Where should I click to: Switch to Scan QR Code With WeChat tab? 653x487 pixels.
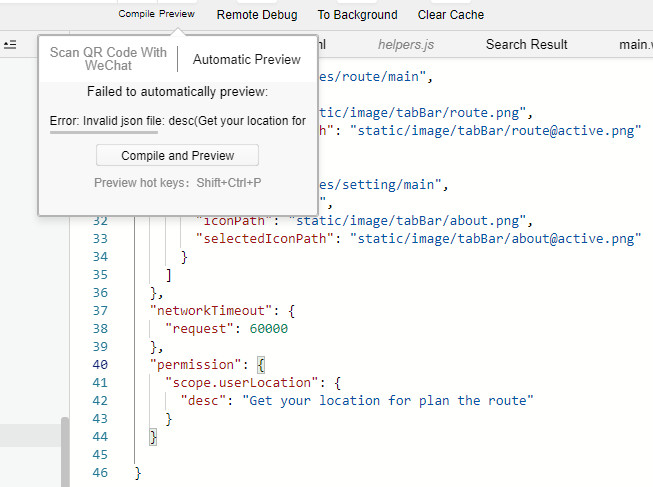tap(108, 59)
